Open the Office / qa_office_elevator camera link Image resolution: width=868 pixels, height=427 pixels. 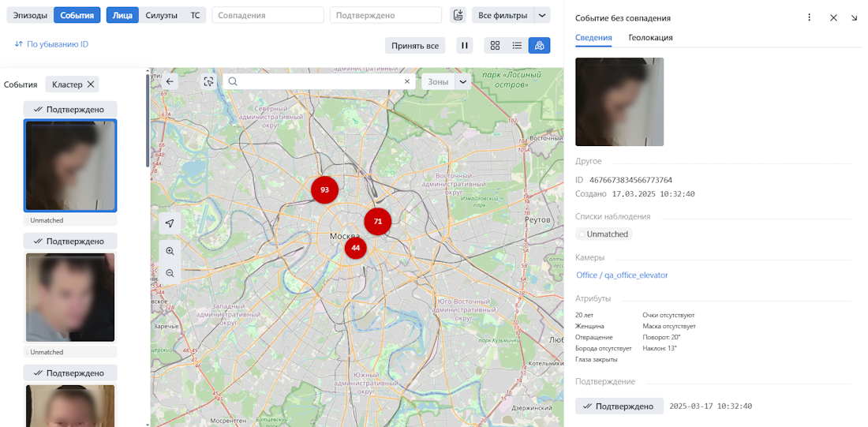point(622,275)
